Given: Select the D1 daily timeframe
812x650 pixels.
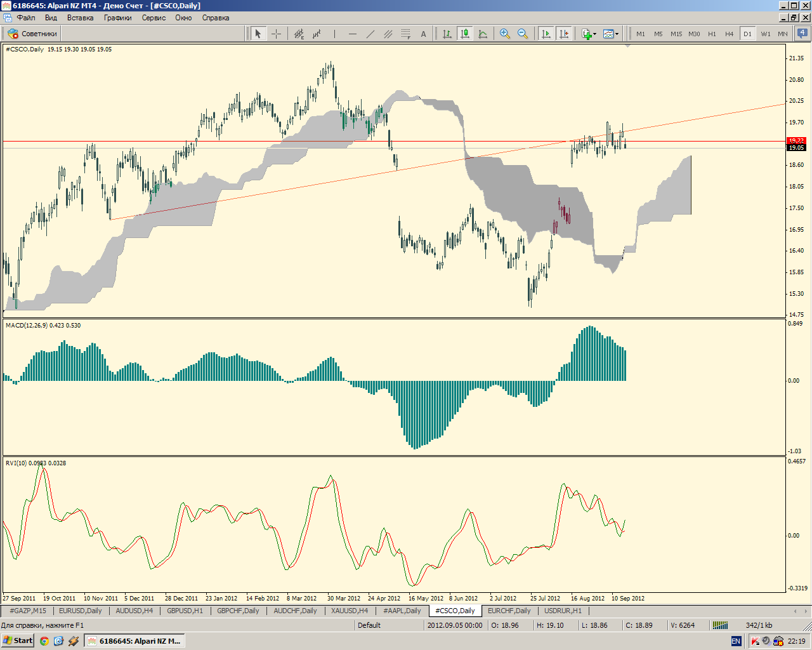Looking at the screenshot, I should [747, 34].
